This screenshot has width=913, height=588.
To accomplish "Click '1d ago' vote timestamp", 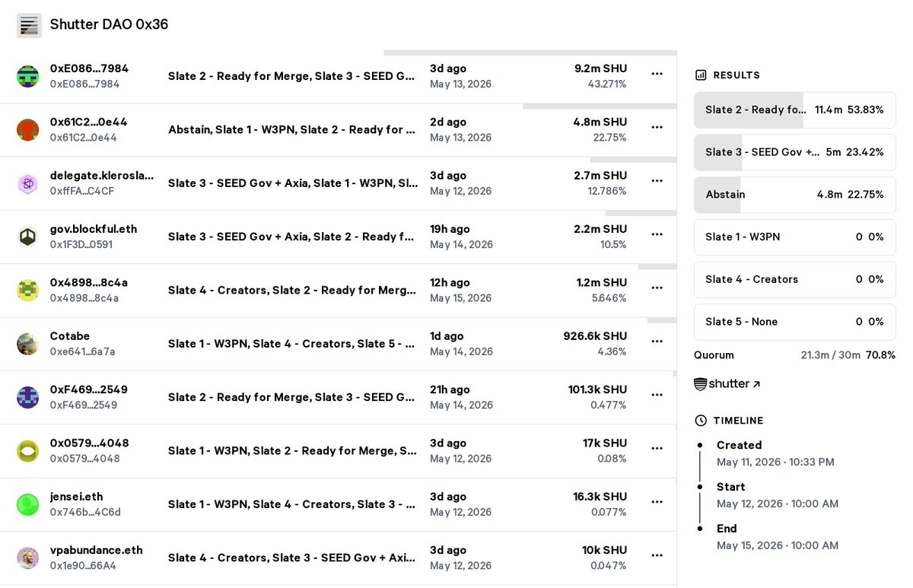I will coord(447,336).
